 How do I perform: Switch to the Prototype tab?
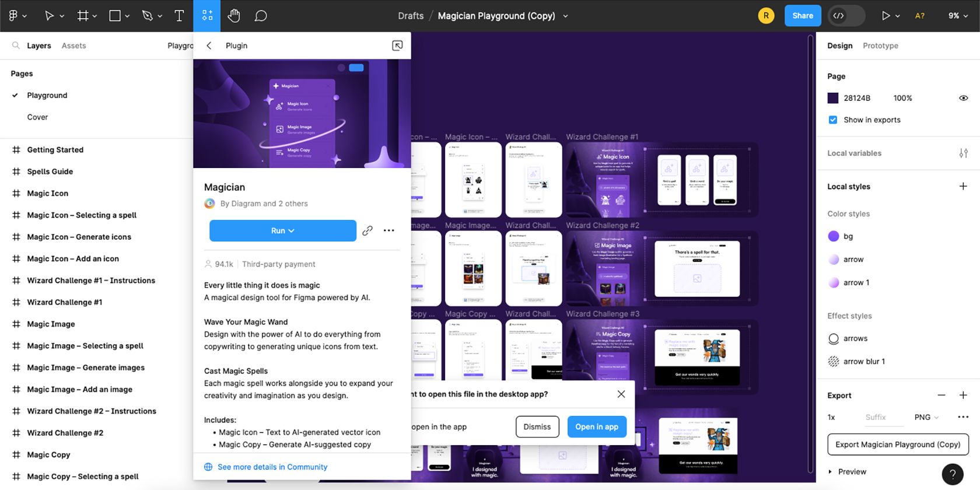point(880,45)
